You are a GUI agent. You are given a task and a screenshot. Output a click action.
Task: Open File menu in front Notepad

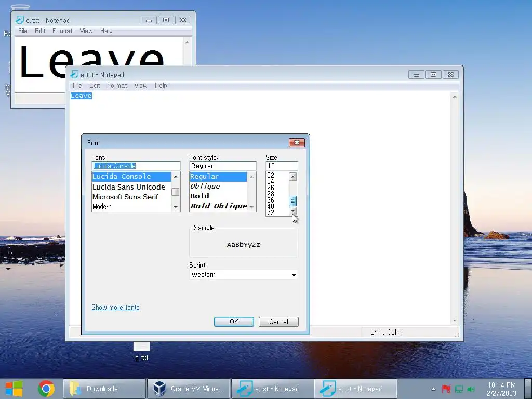[77, 86]
